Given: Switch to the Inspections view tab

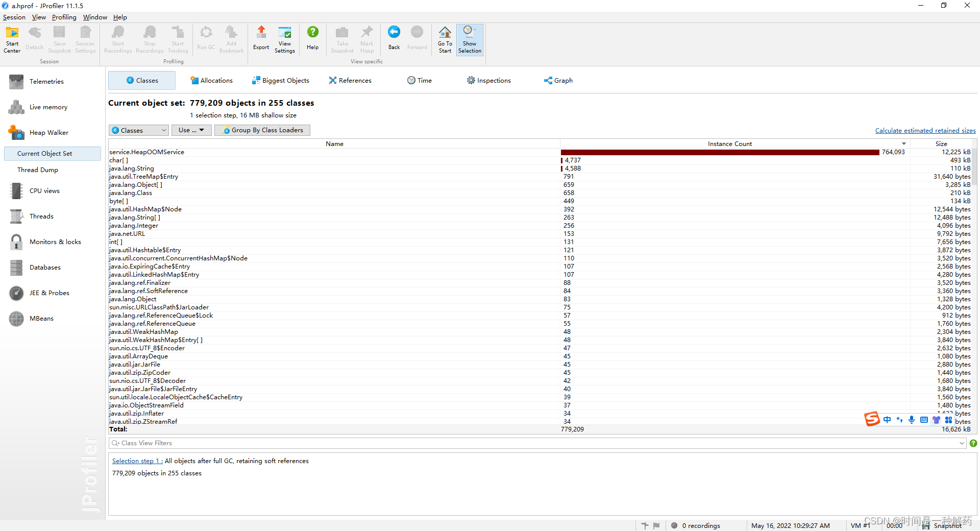Looking at the screenshot, I should pos(489,80).
